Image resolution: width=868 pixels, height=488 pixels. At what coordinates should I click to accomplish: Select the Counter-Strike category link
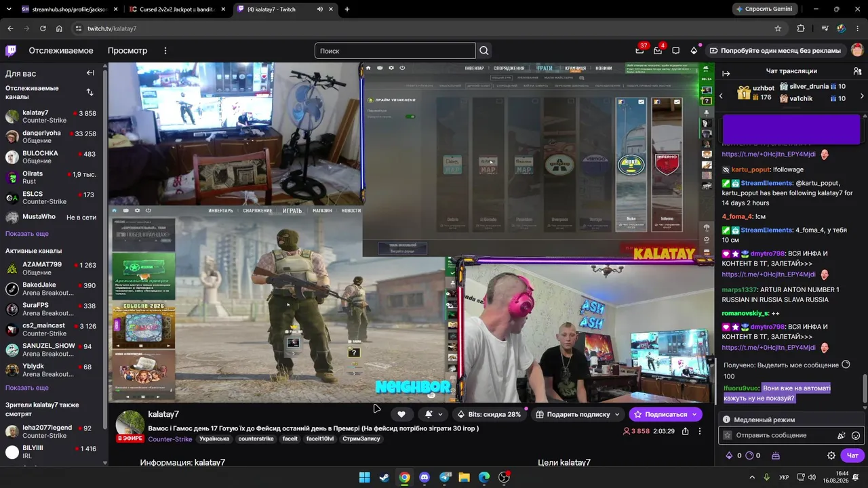pos(171,439)
